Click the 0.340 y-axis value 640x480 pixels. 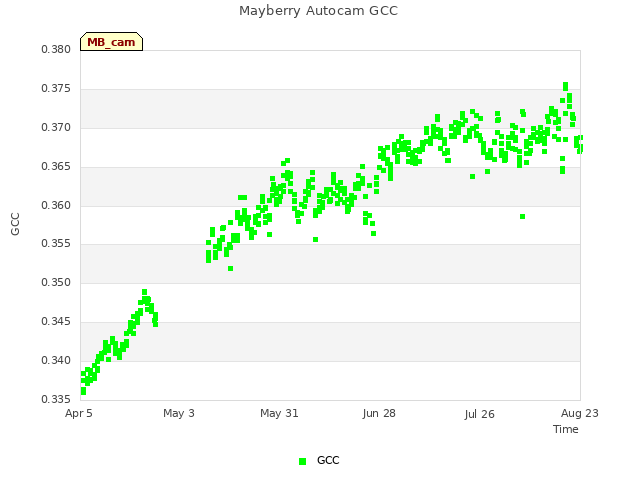[x=56, y=360]
